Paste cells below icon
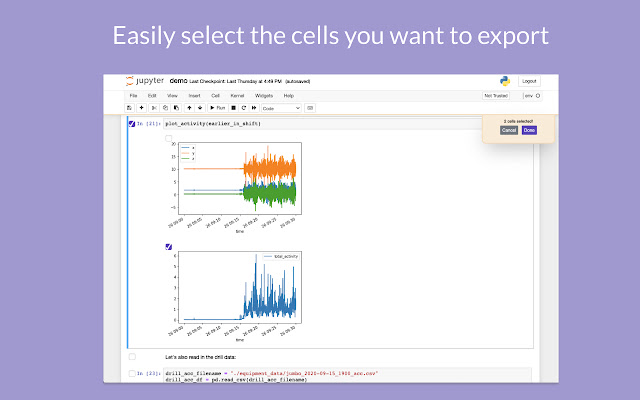Screen dimensions: 640x400 click(176, 108)
